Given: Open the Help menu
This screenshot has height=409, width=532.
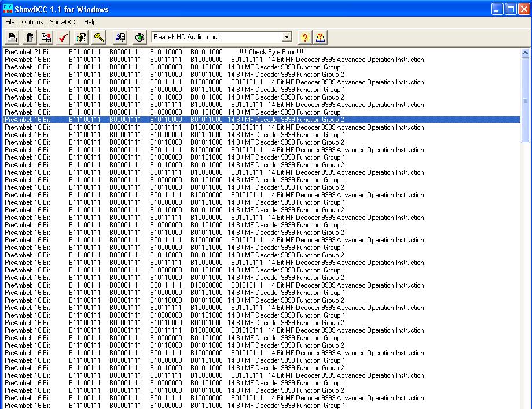Looking at the screenshot, I should pyautogui.click(x=90, y=22).
